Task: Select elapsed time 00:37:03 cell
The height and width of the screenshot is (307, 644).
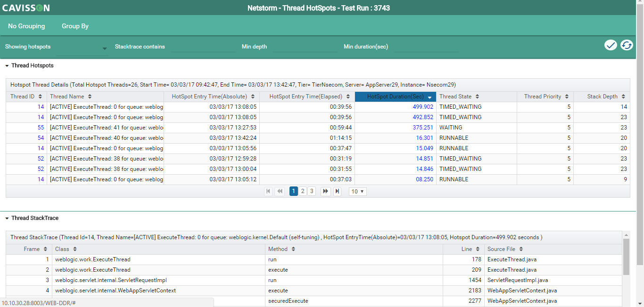Action: point(307,179)
